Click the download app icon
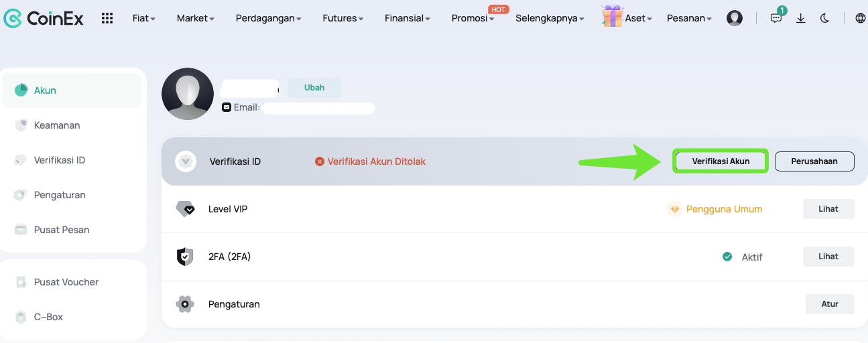The image size is (868, 343). click(800, 18)
